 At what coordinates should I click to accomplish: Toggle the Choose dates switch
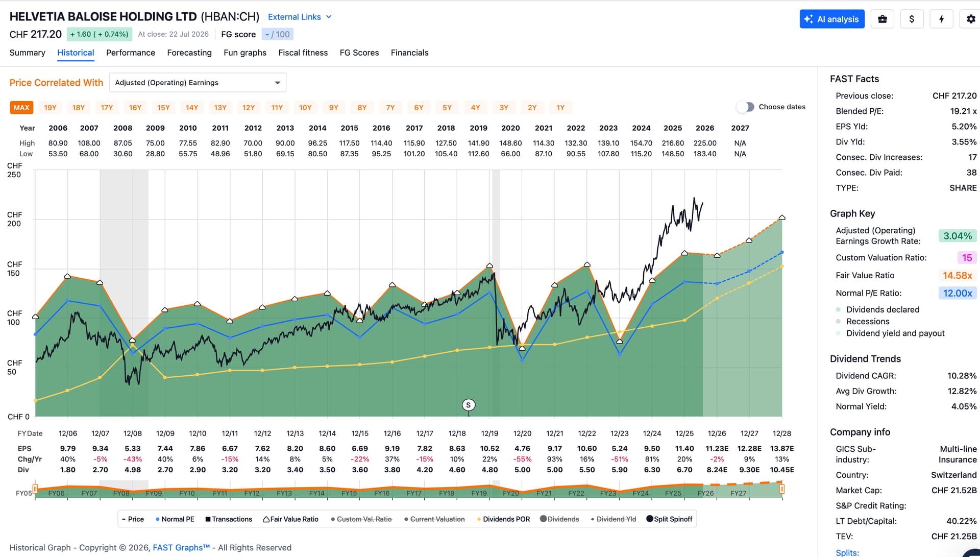(x=745, y=107)
